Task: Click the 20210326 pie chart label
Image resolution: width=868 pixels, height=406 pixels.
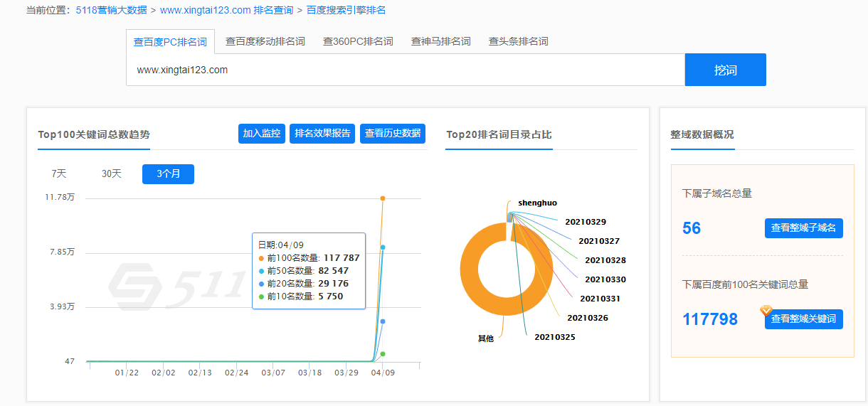Action: click(x=588, y=318)
